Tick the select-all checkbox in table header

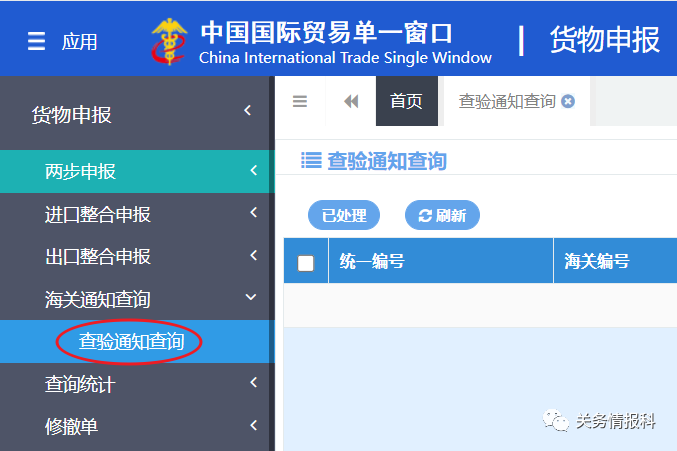pyautogui.click(x=306, y=263)
